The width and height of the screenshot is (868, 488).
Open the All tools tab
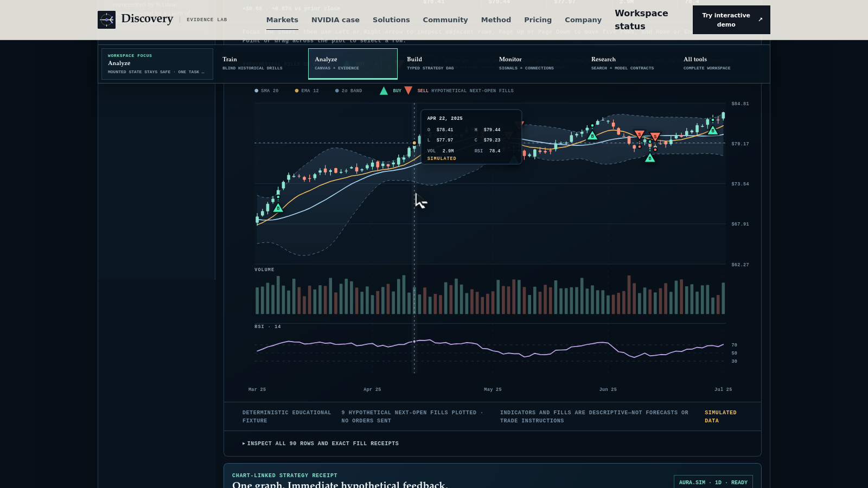pos(722,63)
